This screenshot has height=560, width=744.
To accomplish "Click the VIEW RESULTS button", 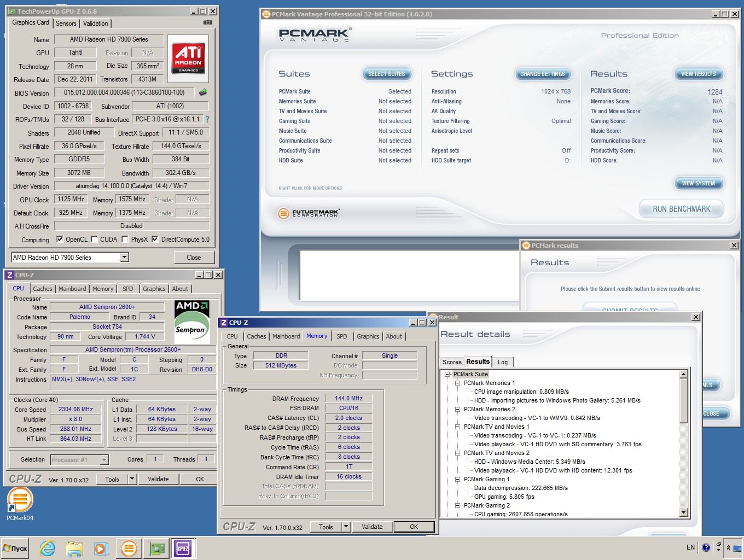I will pyautogui.click(x=699, y=74).
